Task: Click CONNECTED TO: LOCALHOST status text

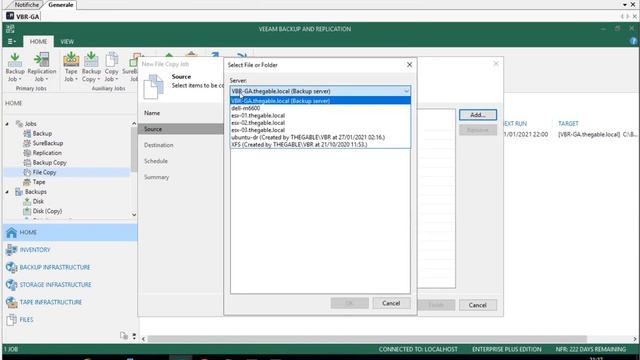Action: click(418, 349)
